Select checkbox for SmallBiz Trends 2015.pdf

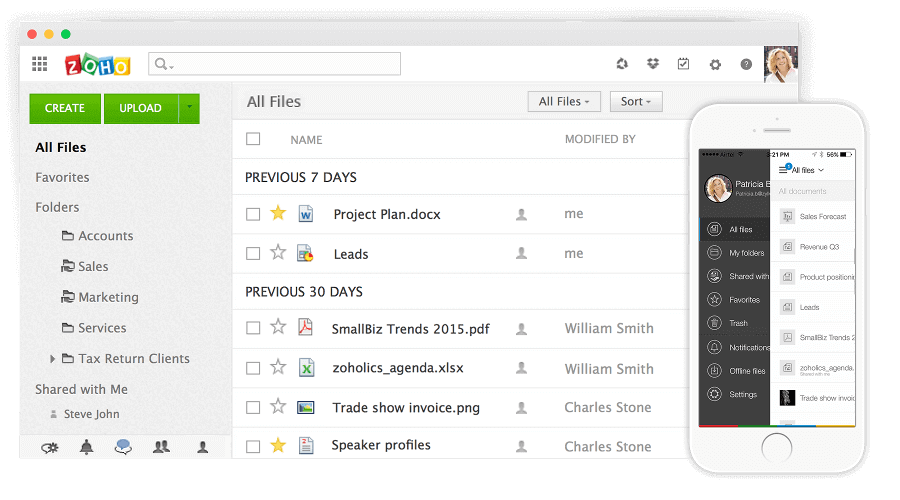(x=253, y=328)
